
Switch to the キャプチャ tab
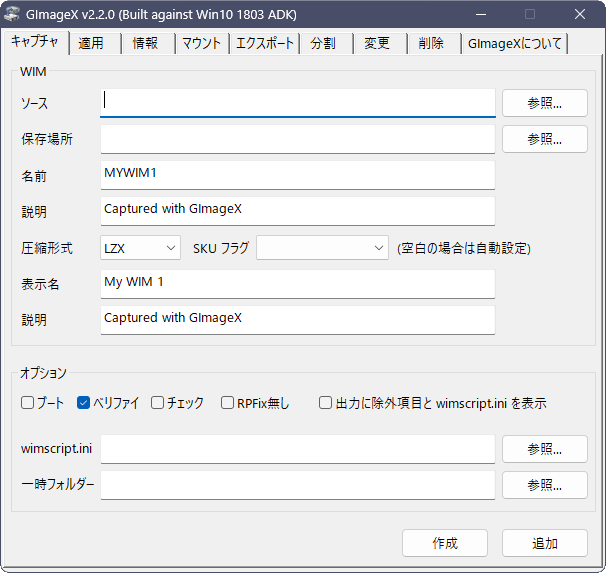(35, 41)
